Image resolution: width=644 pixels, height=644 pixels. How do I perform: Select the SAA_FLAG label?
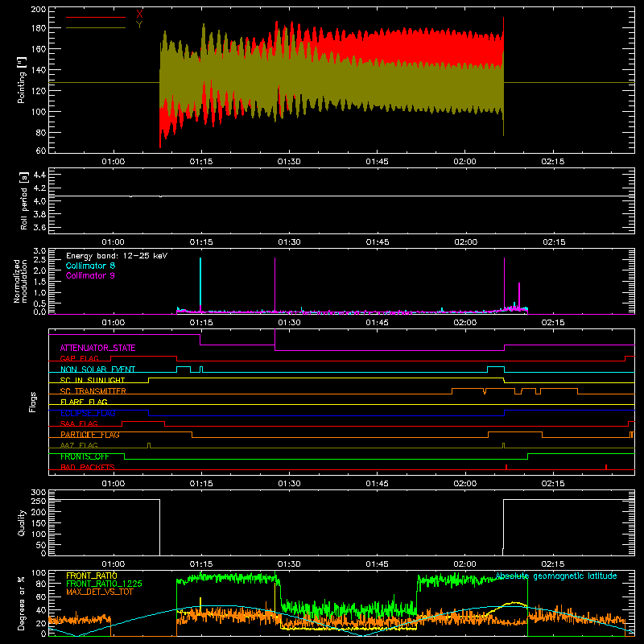[79, 424]
